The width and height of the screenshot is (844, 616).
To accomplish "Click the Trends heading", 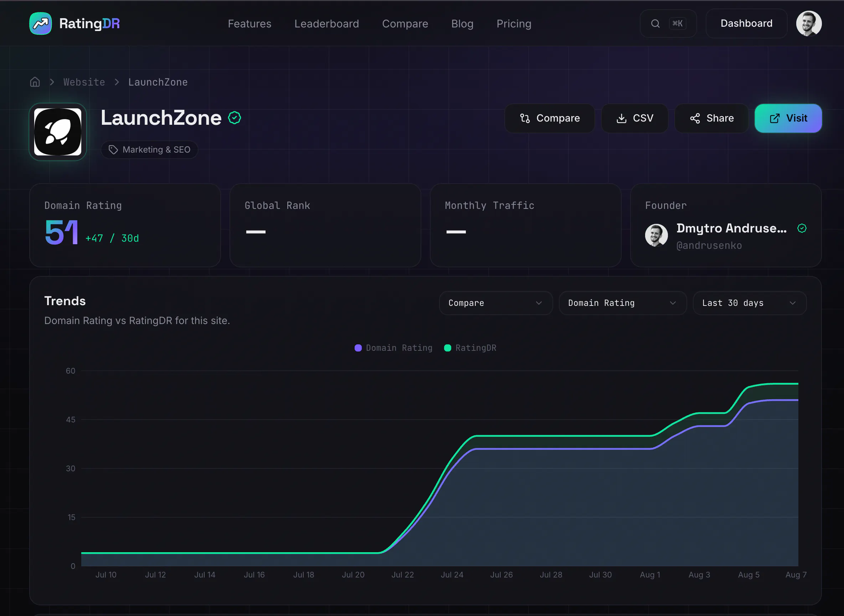I will coord(65,301).
